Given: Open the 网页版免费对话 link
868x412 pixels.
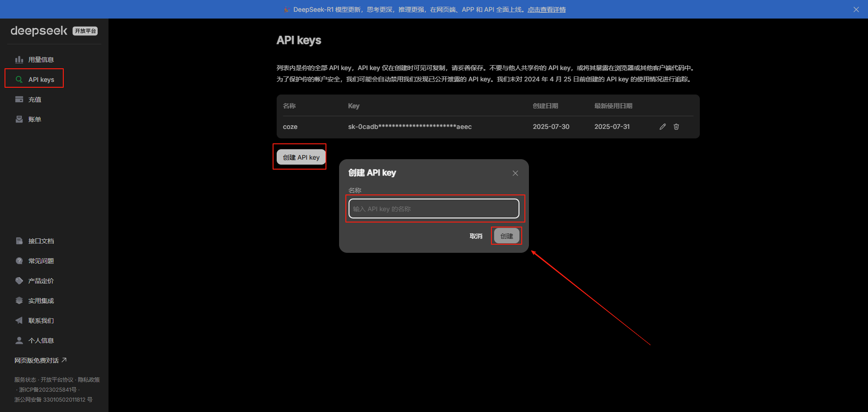Looking at the screenshot, I should 41,360.
